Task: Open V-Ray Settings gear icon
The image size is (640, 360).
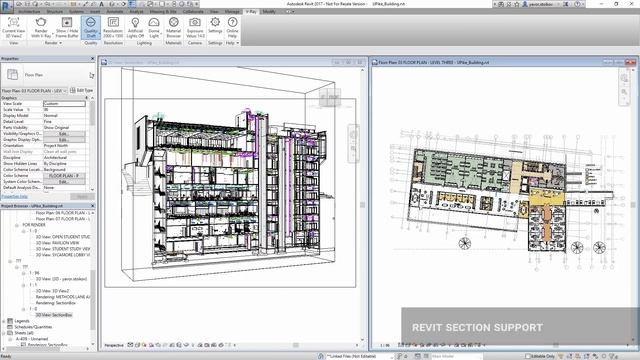Action: (x=215, y=22)
